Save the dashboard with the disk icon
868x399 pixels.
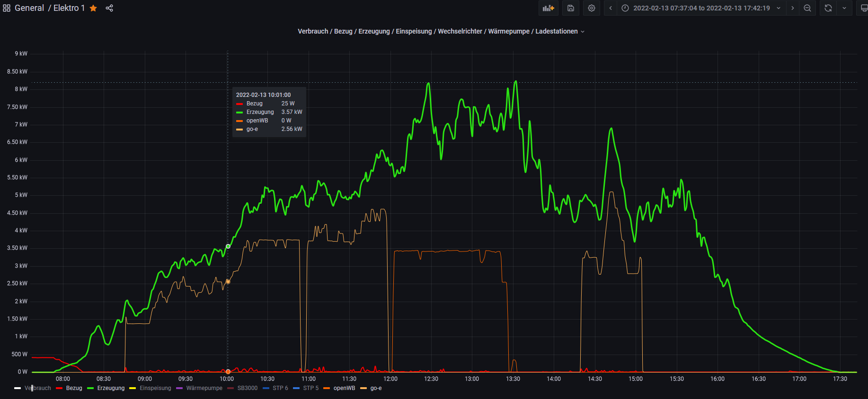tap(571, 8)
